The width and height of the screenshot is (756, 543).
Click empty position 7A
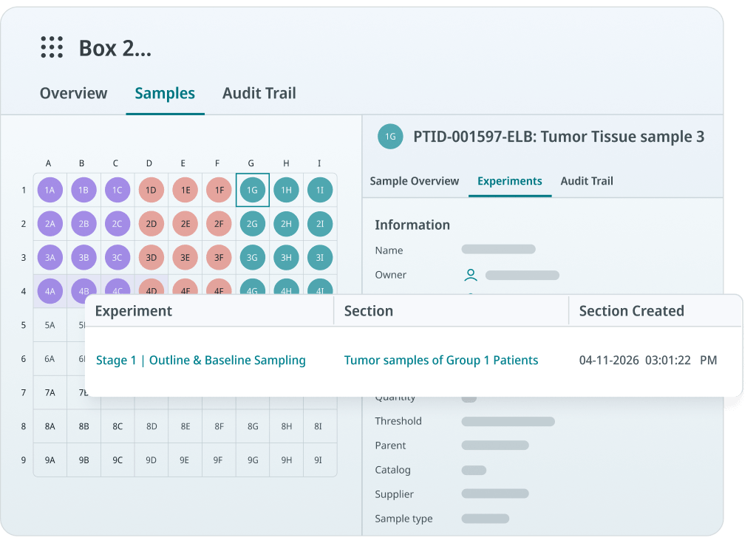50,393
